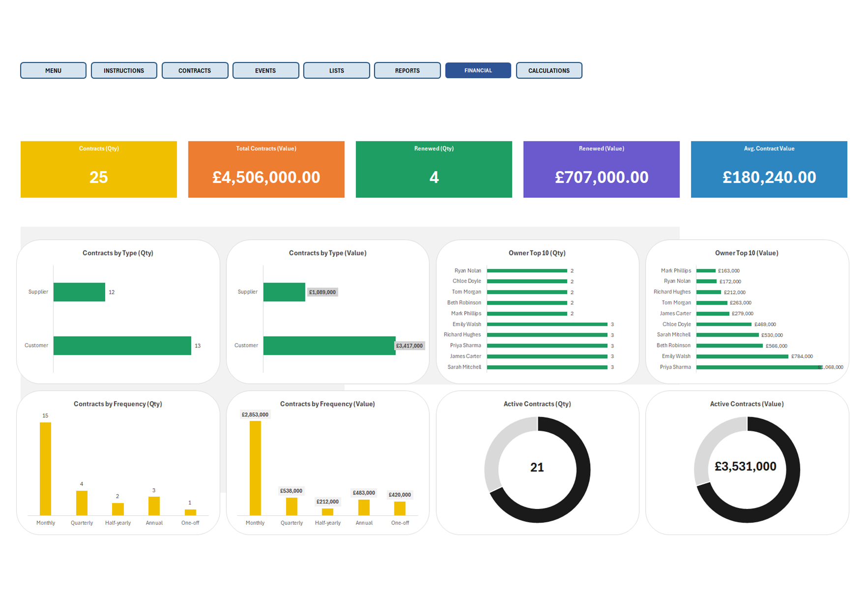Switch to the CONTRACTS tab
Image resolution: width=868 pixels, height=597 pixels.
(195, 70)
